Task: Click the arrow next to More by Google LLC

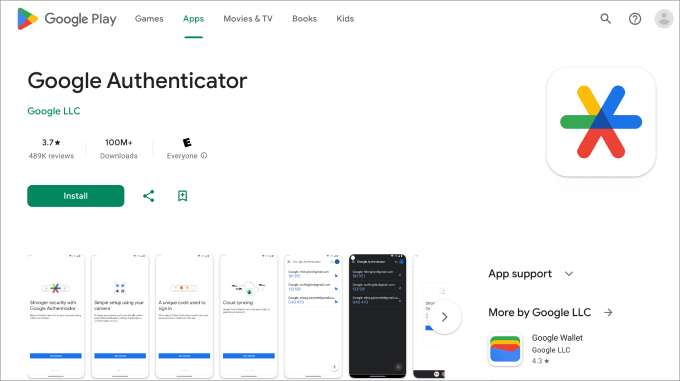Action: click(608, 313)
